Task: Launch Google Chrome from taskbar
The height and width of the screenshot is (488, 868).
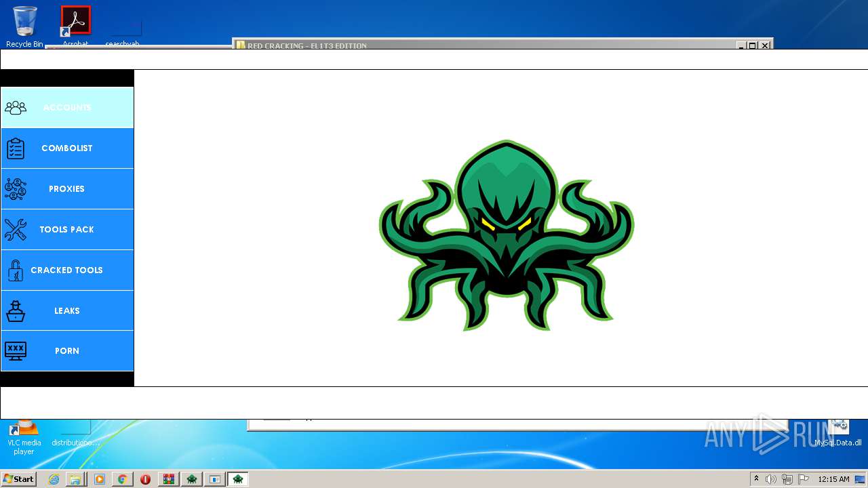Action: pyautogui.click(x=122, y=479)
